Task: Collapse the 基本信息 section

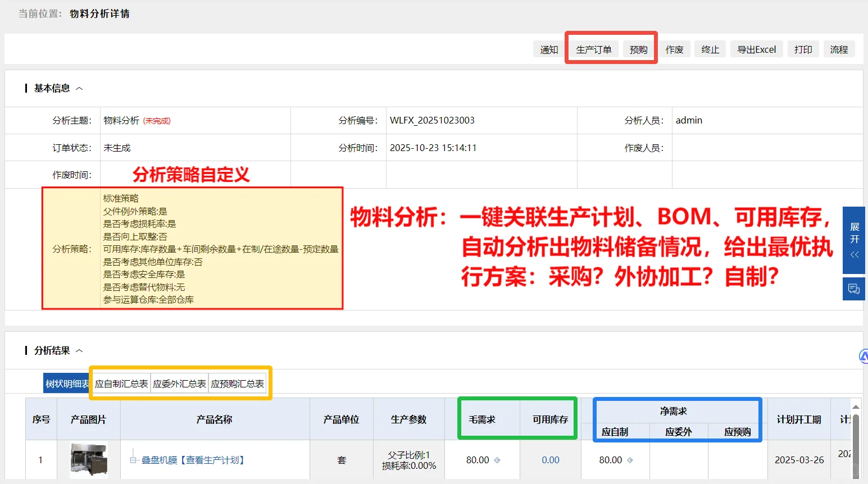Action: click(x=79, y=88)
